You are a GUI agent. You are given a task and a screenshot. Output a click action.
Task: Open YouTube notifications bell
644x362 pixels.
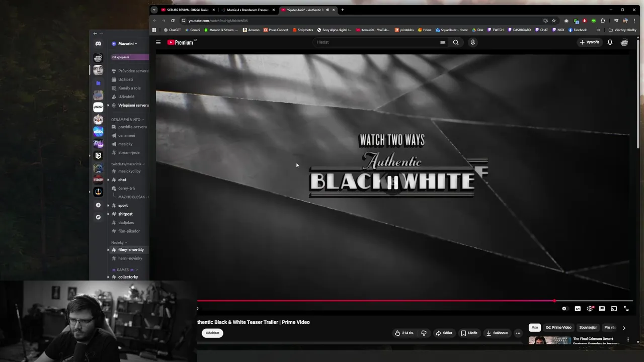pyautogui.click(x=610, y=42)
